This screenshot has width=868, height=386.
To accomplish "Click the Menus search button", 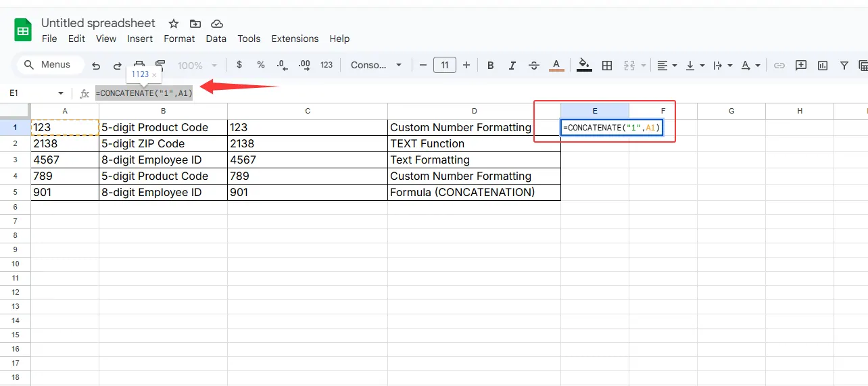I will point(47,65).
